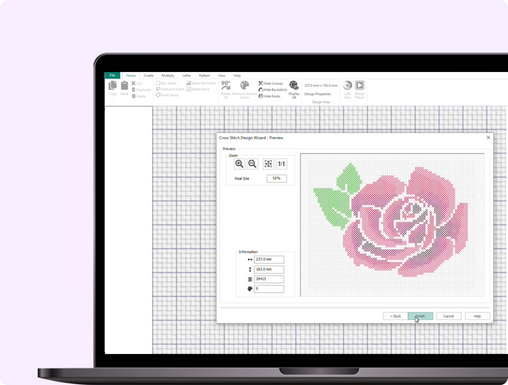The image size is (508, 385).
Task: Switch to the Letter tab
Action: click(x=187, y=76)
